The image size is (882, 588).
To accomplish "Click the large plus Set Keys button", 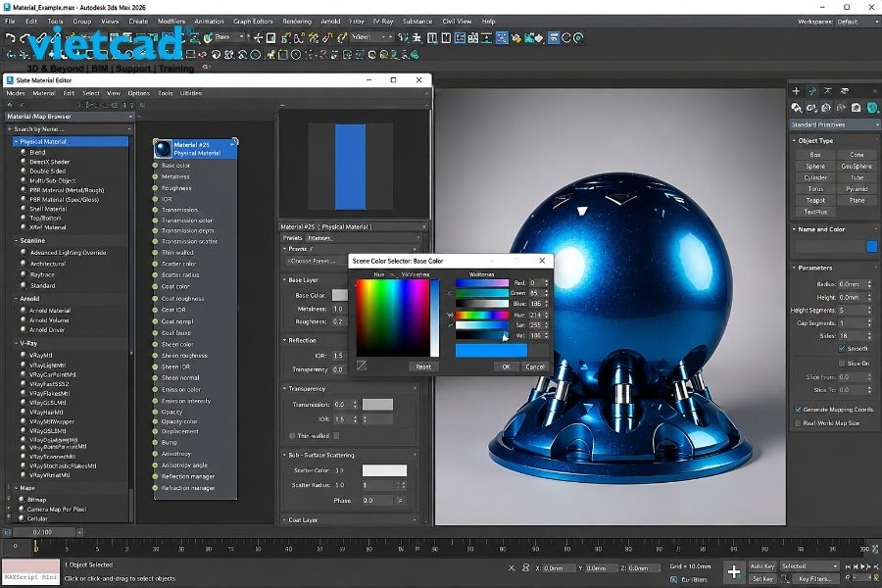I will pos(733,572).
